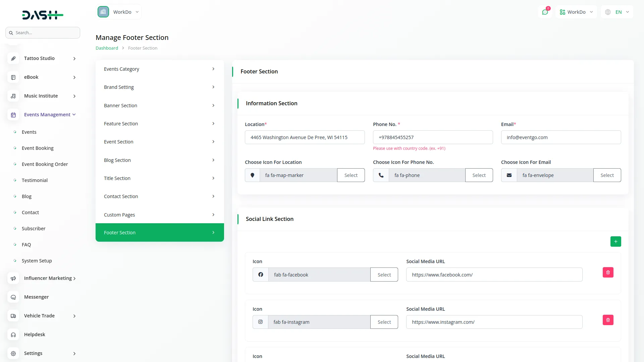The image size is (644, 362).
Task: Open the Banner Section settings tab
Action: [159, 106]
